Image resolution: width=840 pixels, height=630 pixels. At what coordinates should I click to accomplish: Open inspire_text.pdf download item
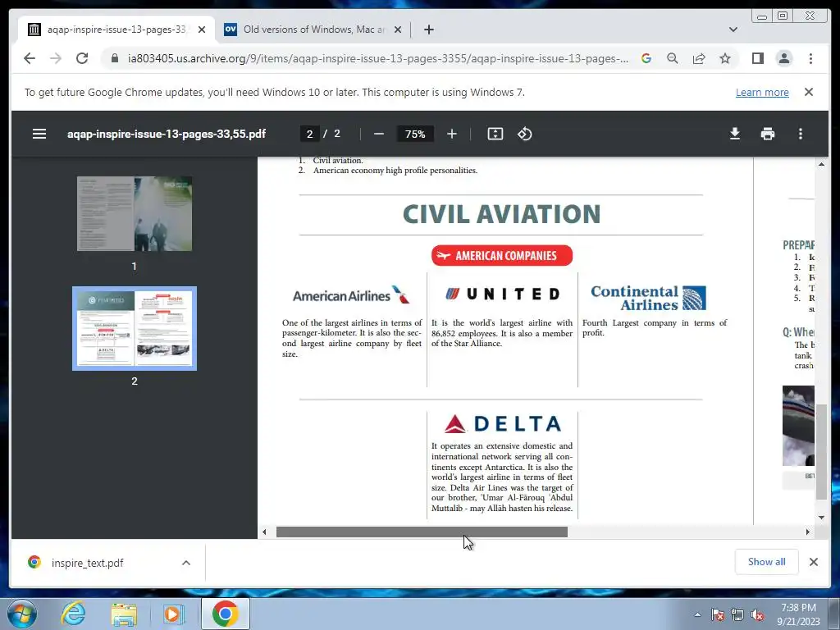(x=87, y=563)
